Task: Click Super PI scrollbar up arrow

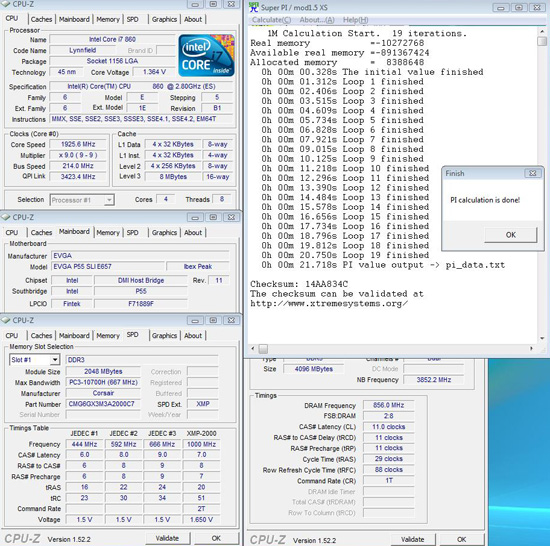Action: [x=542, y=31]
